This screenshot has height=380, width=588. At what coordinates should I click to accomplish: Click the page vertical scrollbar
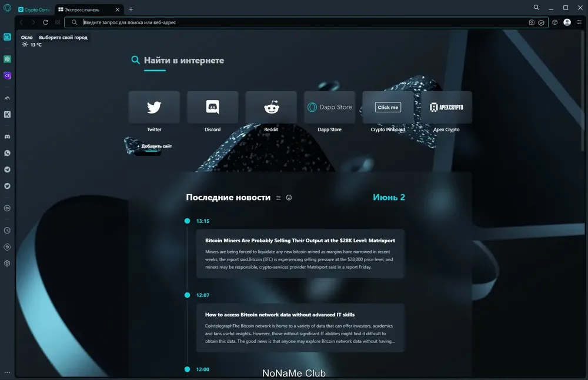pos(582,90)
